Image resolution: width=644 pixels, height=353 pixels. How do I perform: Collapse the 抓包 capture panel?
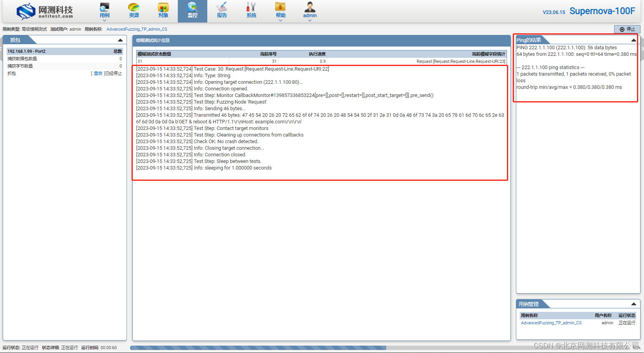(120, 40)
